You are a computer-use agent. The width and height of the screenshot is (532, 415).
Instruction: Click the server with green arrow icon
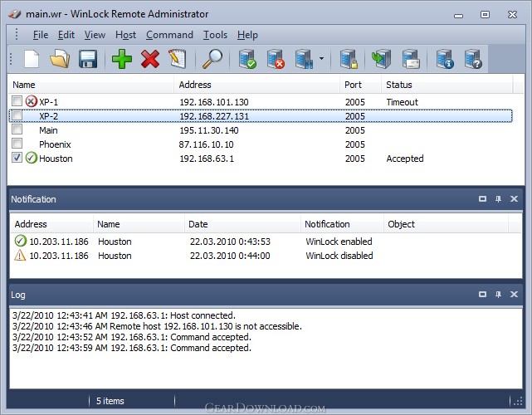click(x=381, y=59)
